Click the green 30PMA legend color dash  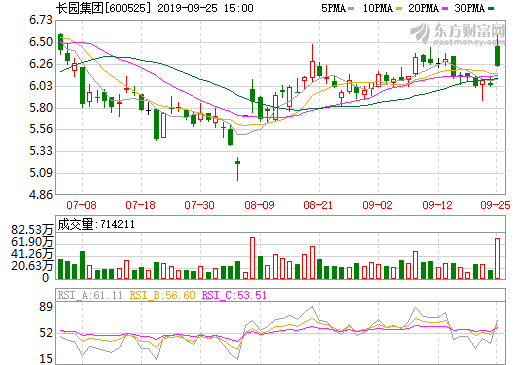point(491,9)
